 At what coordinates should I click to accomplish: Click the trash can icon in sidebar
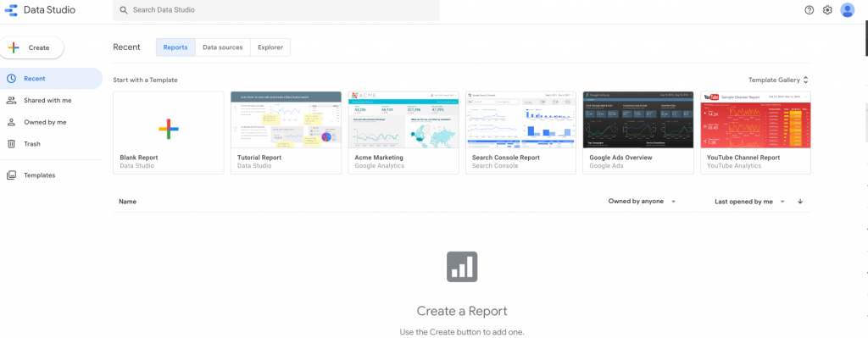point(11,144)
